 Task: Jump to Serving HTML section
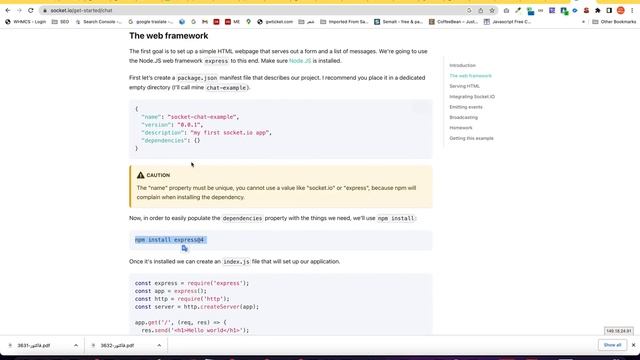pyautogui.click(x=464, y=86)
